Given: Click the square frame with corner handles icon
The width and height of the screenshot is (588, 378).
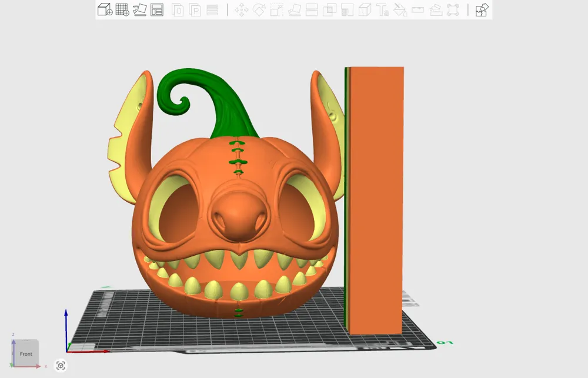Looking at the screenshot, I should [453, 10].
